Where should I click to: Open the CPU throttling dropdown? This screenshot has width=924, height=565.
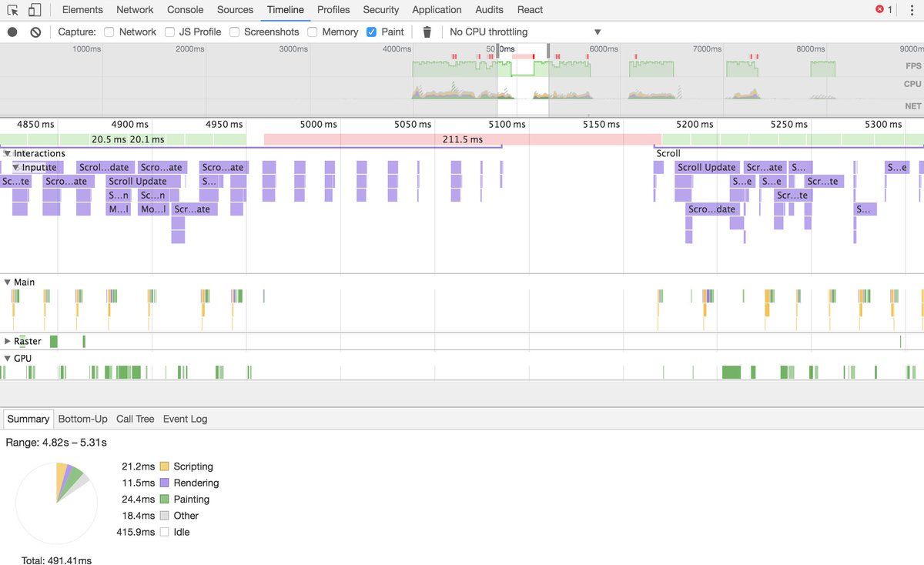[x=524, y=32]
